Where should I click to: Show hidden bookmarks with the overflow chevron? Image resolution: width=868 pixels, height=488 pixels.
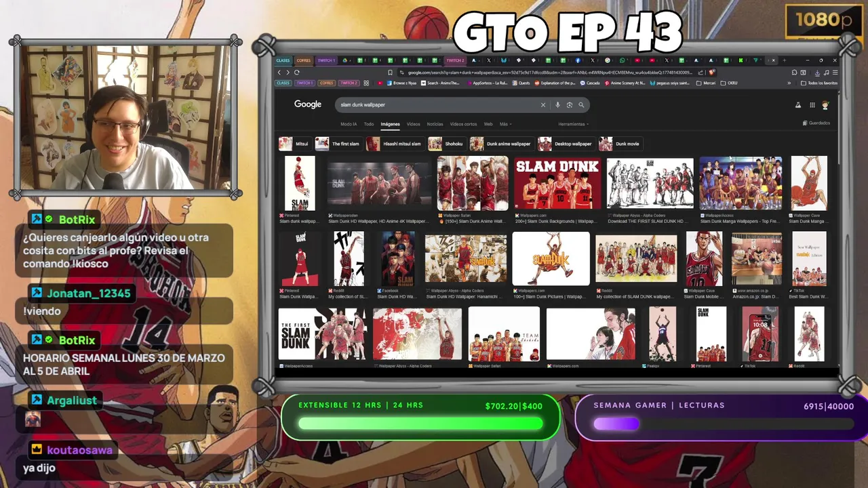[x=789, y=83]
